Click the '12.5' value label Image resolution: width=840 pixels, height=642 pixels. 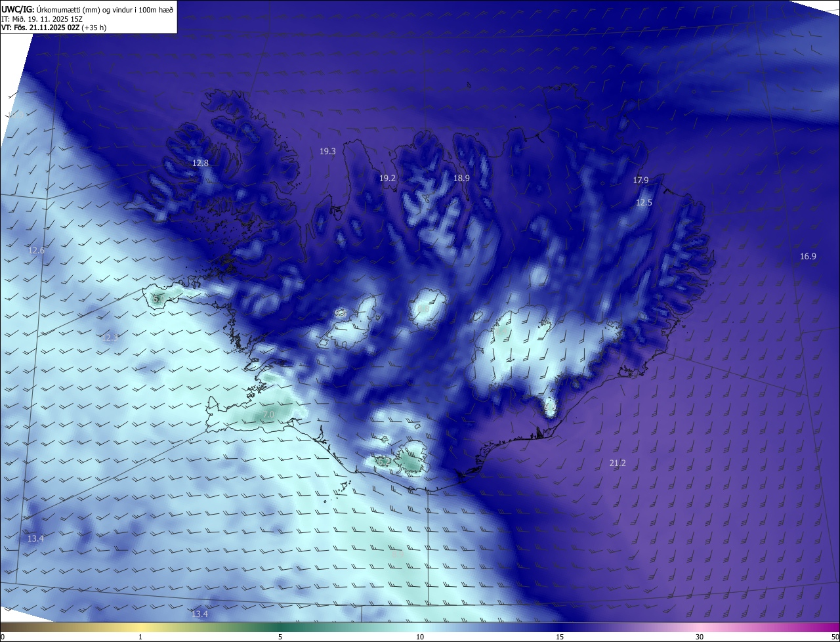644,203
